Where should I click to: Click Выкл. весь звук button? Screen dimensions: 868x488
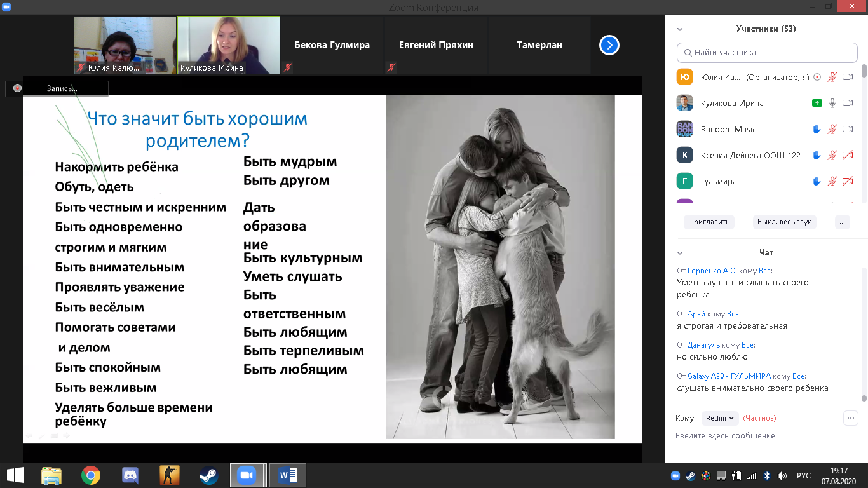click(784, 222)
